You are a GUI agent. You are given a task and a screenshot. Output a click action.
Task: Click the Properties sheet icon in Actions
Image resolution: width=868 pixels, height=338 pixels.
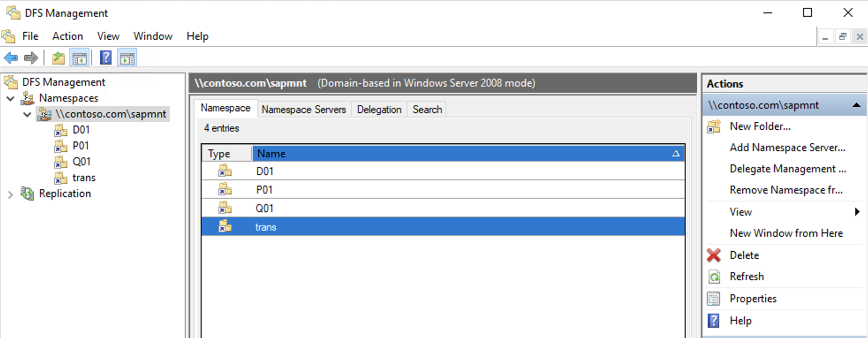(714, 299)
